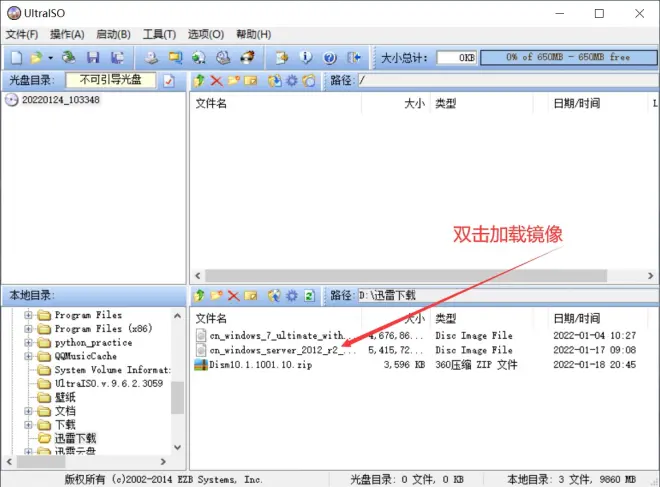The image size is (660, 487).
Task: Click the blue Help question mark icon
Action: (330, 58)
